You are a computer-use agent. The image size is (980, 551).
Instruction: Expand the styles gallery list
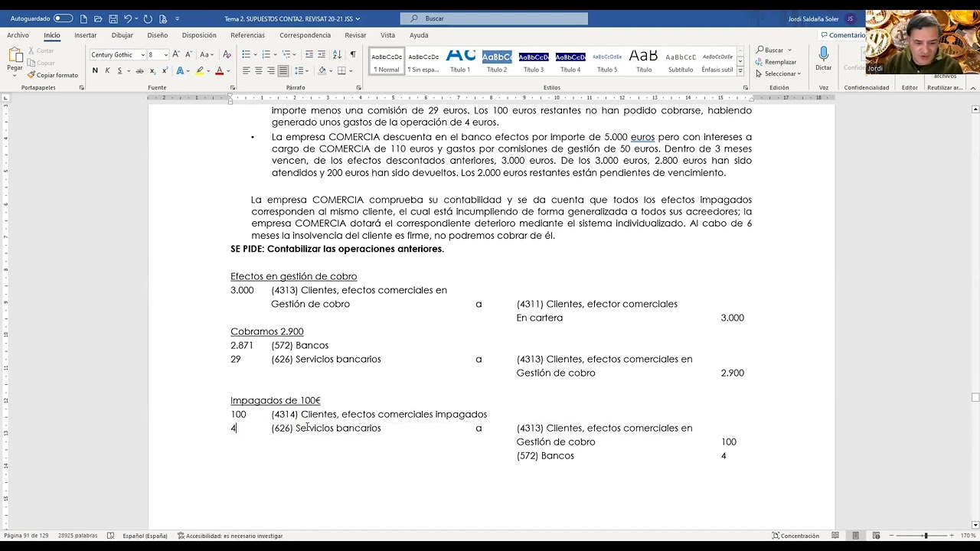click(740, 71)
